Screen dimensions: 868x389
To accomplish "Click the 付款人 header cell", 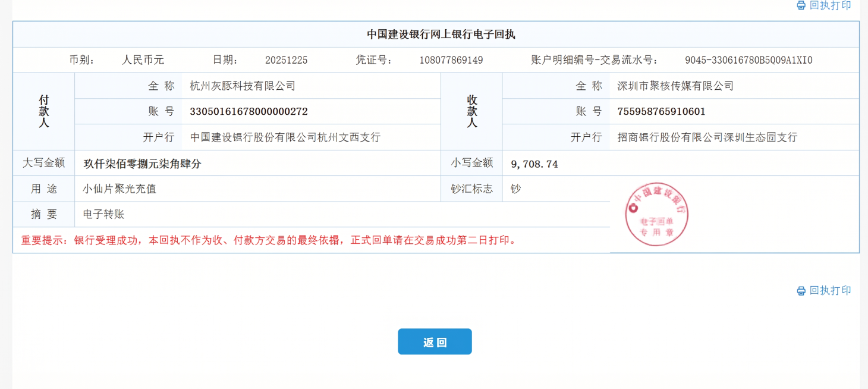I will pos(44,111).
